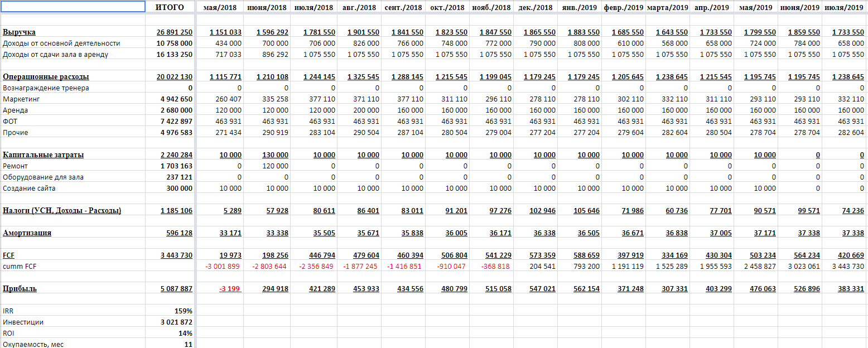Select total cell 10 758 000
This screenshot has width=868, height=348.
click(x=170, y=43)
